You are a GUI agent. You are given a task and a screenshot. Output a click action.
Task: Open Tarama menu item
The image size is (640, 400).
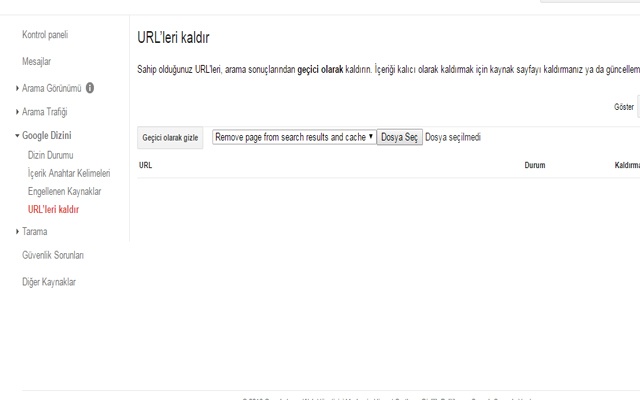34,231
